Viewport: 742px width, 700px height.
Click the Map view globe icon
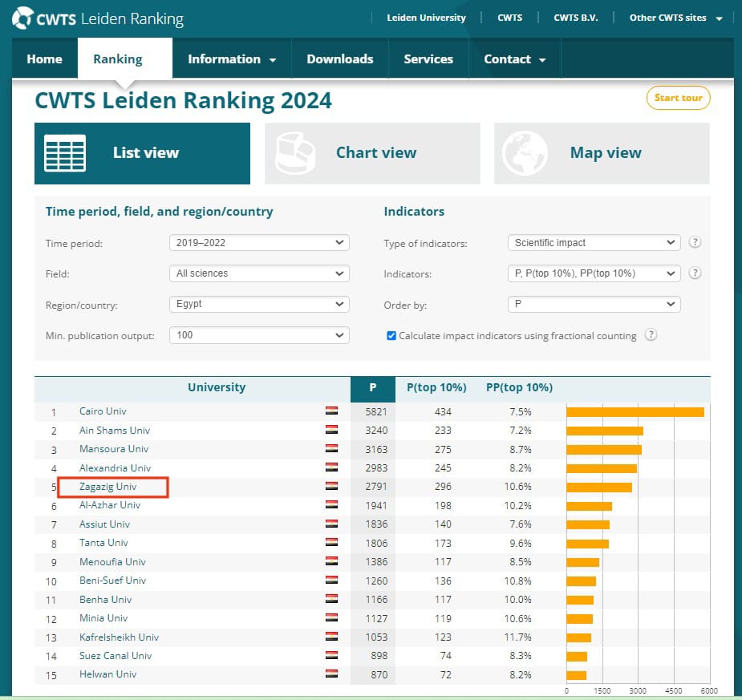tap(525, 153)
